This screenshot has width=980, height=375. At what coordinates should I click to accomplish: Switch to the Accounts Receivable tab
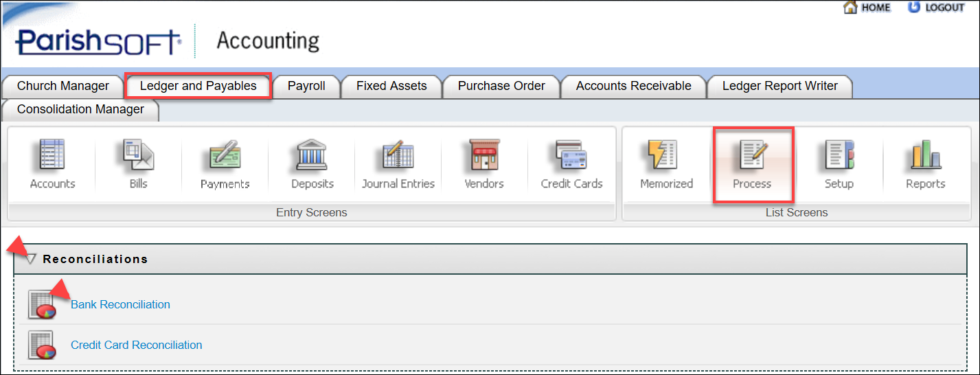[x=633, y=87]
